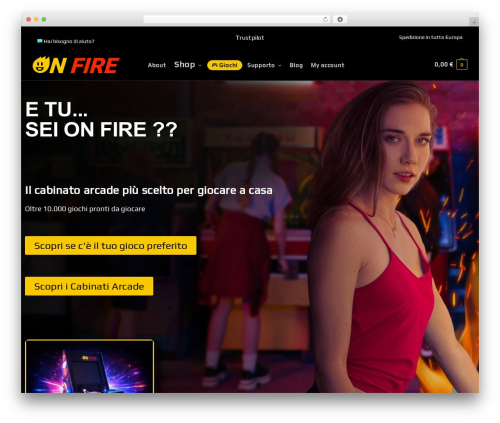Click the headline 'SEI ON FIRE ??'
This screenshot has height=423, width=500.
(x=101, y=129)
